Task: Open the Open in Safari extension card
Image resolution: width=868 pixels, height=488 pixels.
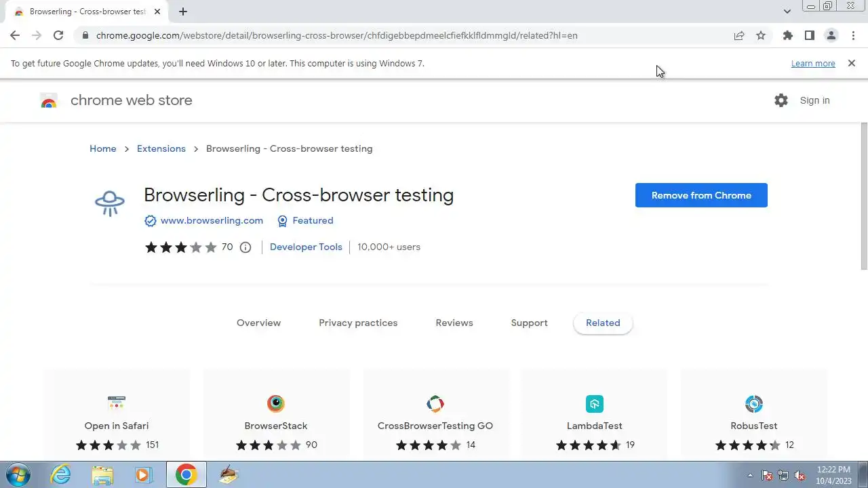Action: tap(117, 415)
